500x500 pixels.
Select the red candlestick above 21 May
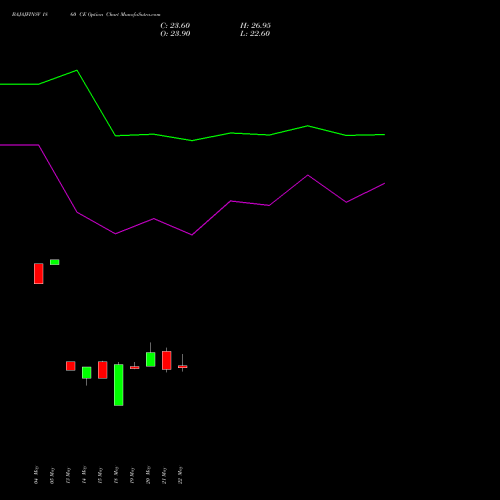[167, 360]
